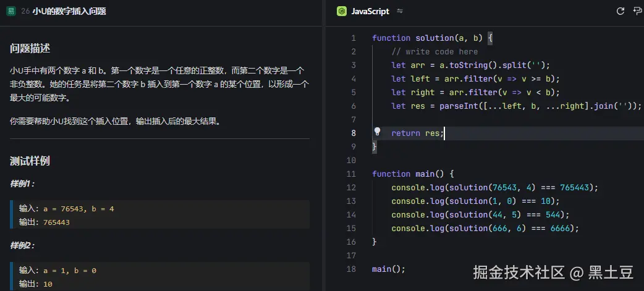Click the sentence 你需要帮助小U找到这个插入位置
The width and height of the screenshot is (644, 291).
(x=69, y=121)
